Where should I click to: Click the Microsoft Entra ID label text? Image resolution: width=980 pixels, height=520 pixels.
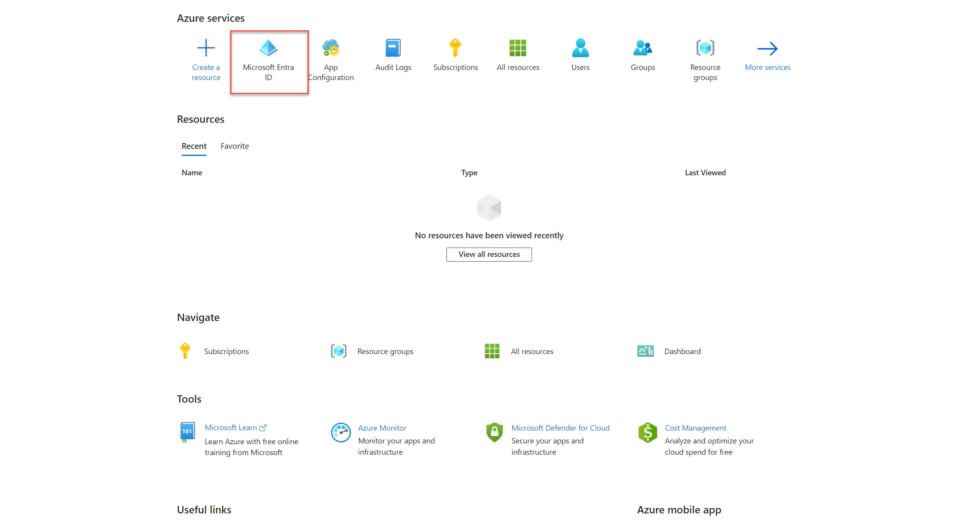(x=268, y=72)
